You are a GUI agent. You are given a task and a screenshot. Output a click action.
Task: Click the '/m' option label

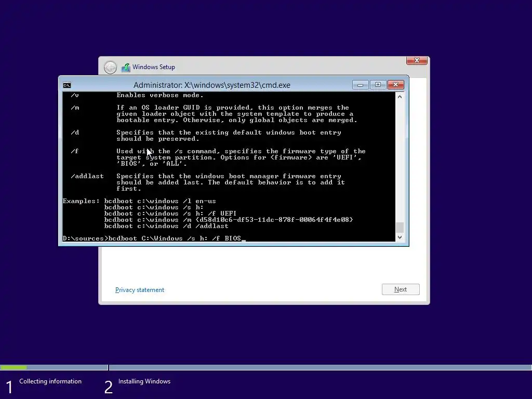click(x=75, y=108)
